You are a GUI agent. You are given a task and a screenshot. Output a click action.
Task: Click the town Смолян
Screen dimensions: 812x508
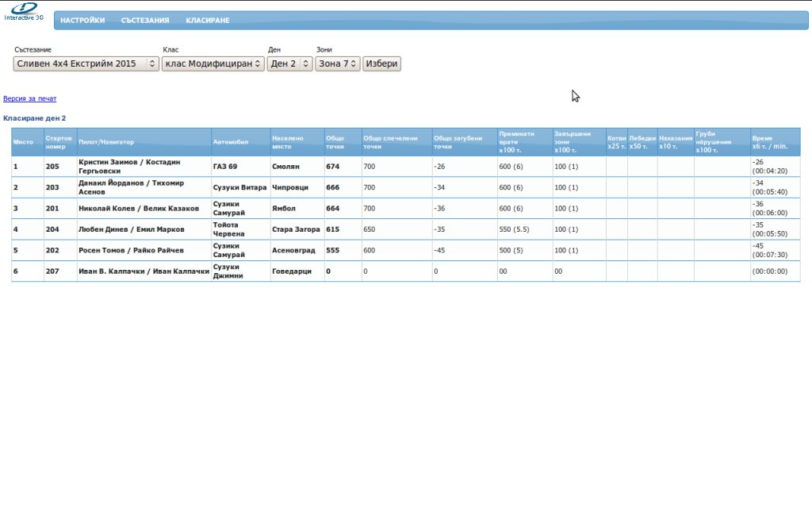(285, 167)
